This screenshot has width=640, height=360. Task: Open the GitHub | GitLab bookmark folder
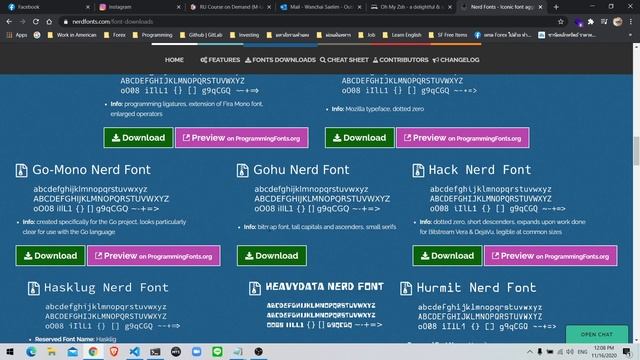point(201,35)
